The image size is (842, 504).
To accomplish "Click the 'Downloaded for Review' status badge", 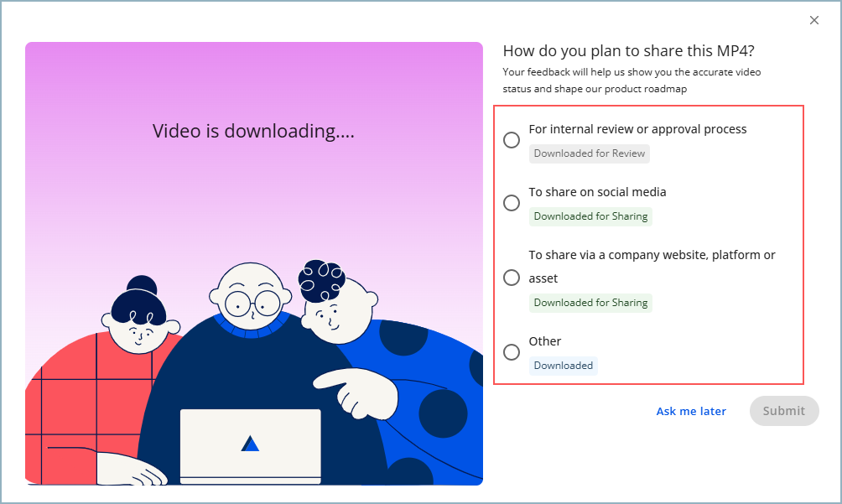I will [x=590, y=153].
